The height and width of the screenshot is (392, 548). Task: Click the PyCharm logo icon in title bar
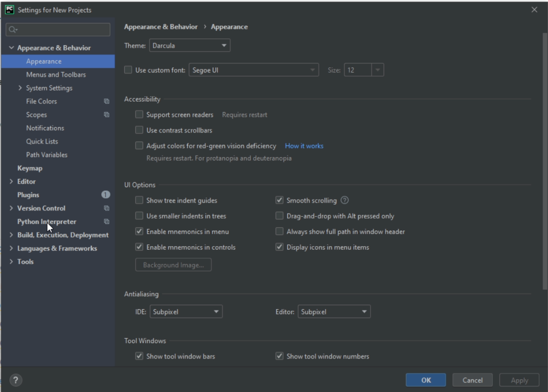9,10
